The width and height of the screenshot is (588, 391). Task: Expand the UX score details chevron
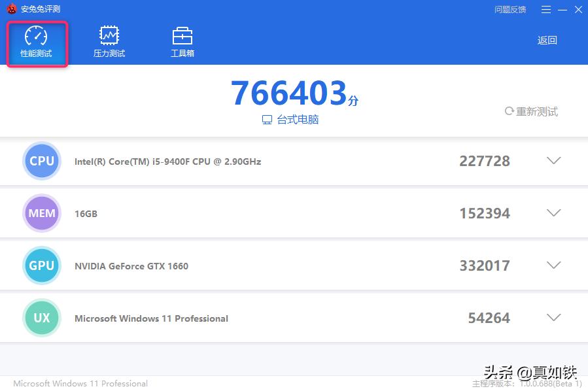(x=553, y=318)
